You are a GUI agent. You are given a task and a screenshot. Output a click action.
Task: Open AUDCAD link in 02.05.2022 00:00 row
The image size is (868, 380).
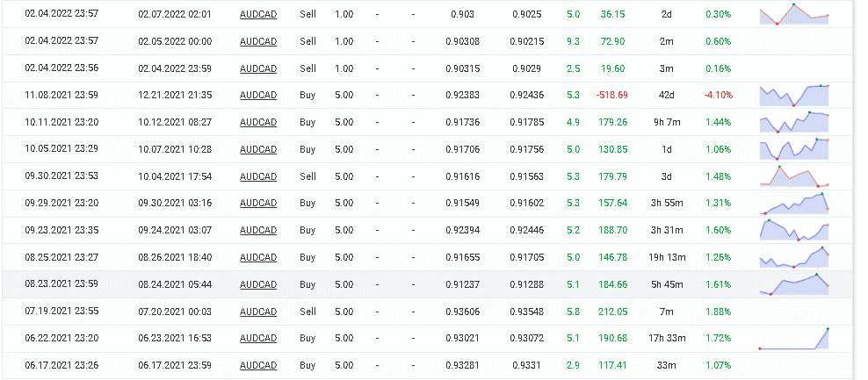click(258, 41)
